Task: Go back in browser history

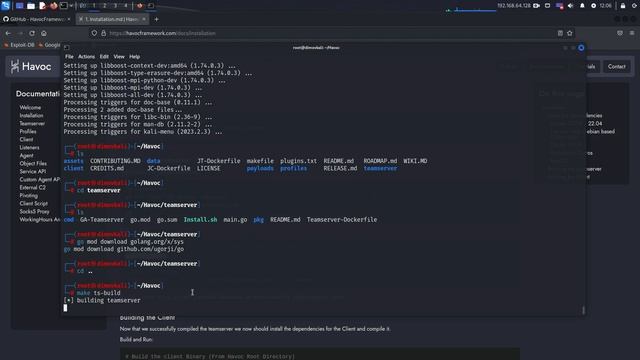Action: [8, 33]
